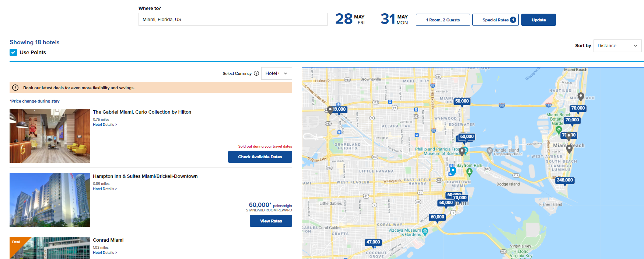Click the Select Currency info icon
This screenshot has width=644, height=259.
(x=256, y=73)
